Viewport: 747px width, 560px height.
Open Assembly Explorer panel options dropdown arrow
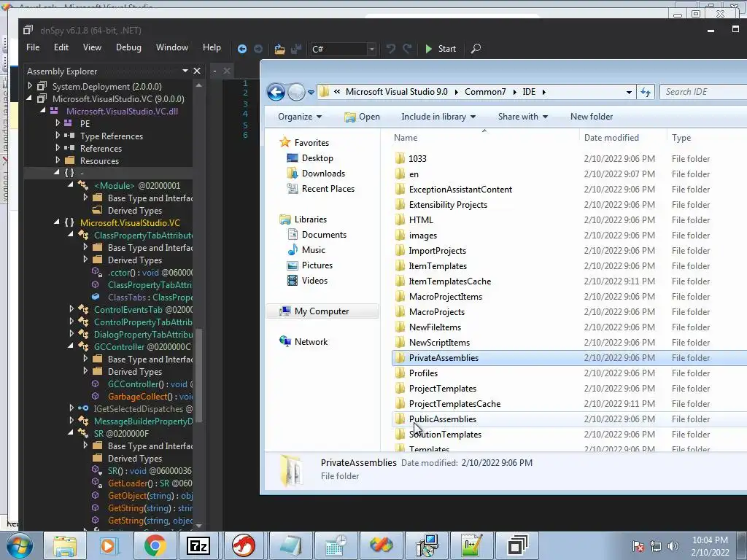coord(185,71)
